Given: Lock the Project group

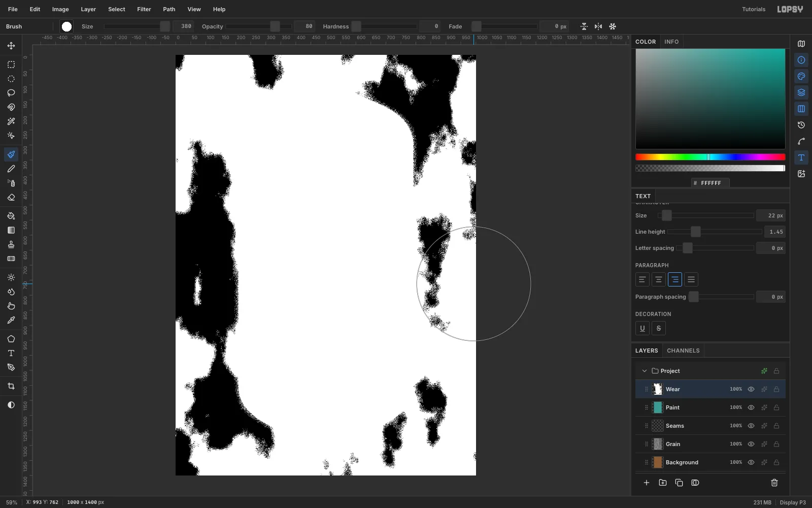Looking at the screenshot, I should point(776,371).
